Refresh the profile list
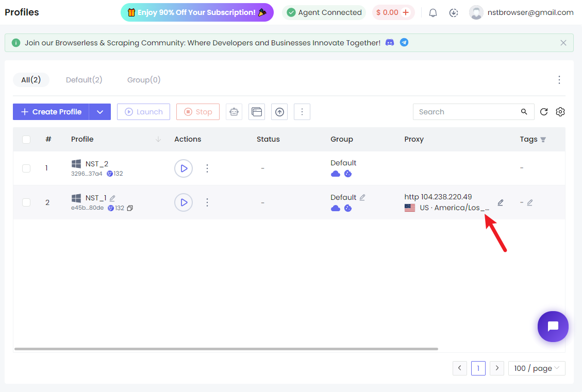The height and width of the screenshot is (392, 582). coord(544,112)
